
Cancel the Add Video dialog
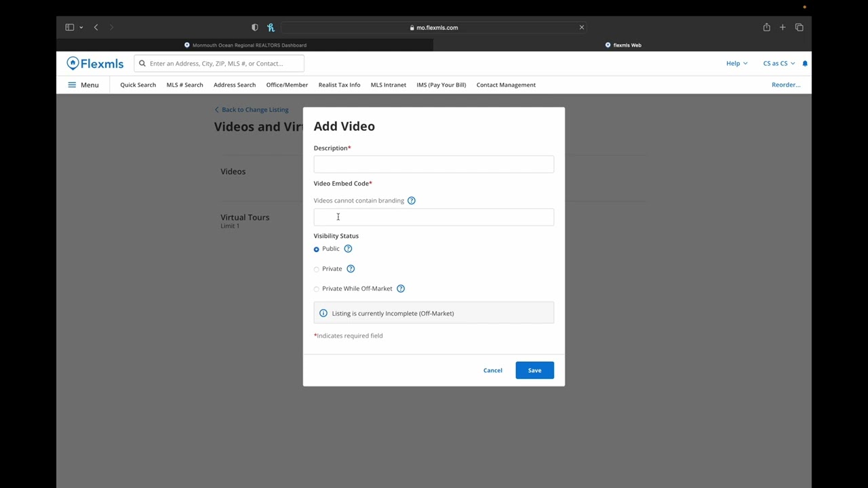click(493, 370)
